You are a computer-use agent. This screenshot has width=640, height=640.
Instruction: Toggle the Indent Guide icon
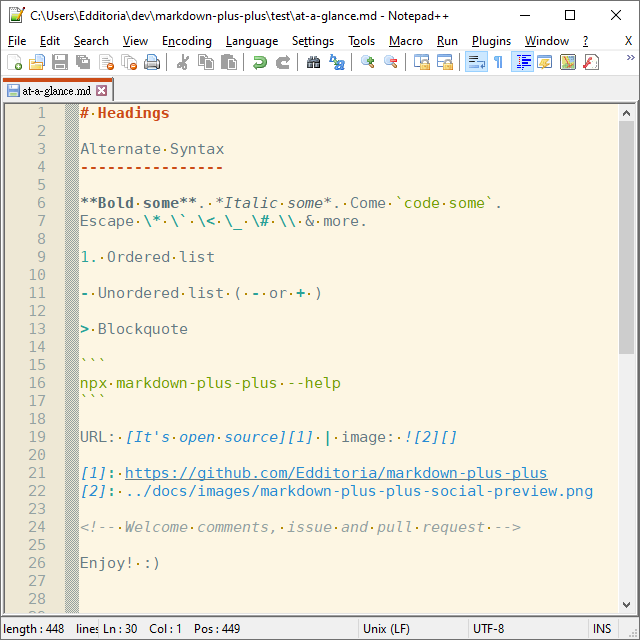(x=522, y=62)
